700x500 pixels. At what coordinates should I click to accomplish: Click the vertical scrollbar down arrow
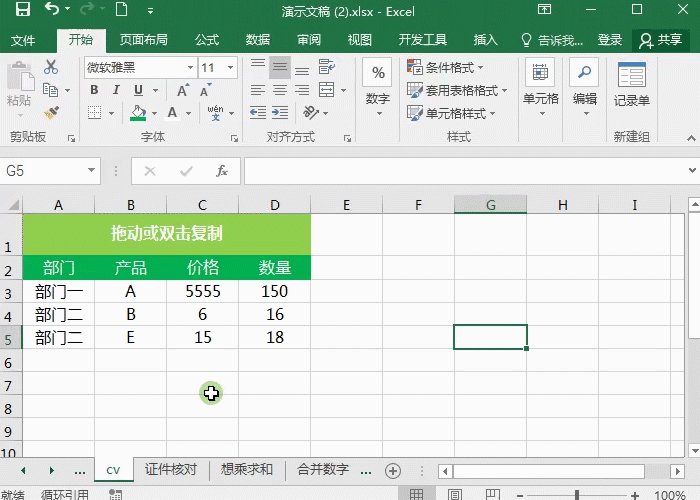tap(693, 450)
